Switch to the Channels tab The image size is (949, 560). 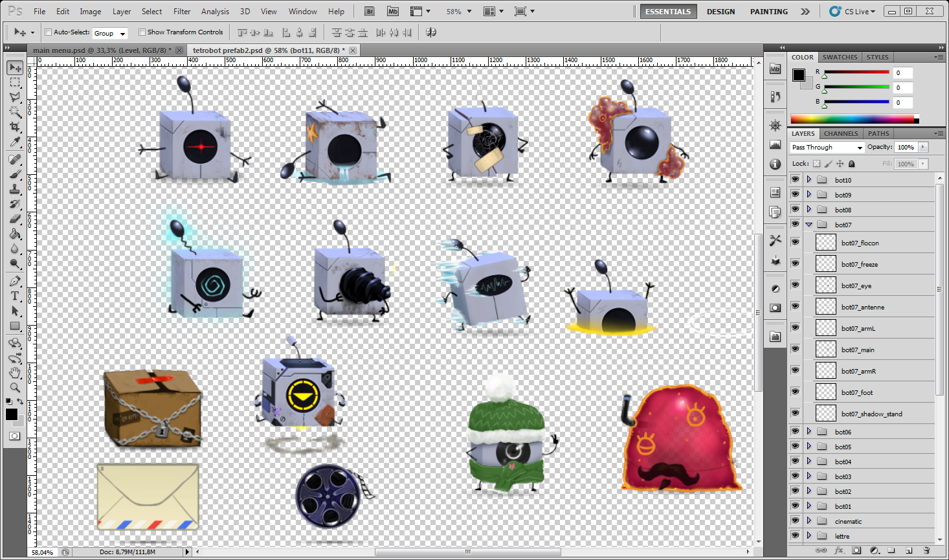(x=841, y=133)
